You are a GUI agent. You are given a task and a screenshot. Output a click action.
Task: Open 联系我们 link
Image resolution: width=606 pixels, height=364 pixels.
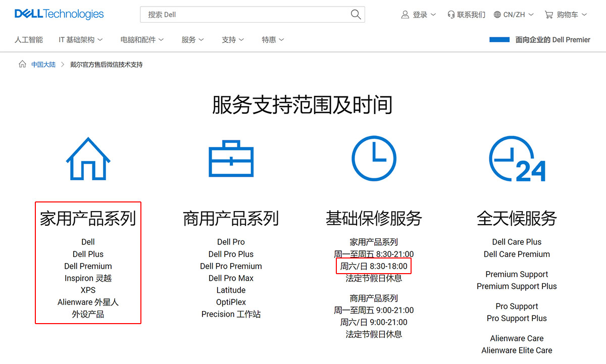point(466,15)
